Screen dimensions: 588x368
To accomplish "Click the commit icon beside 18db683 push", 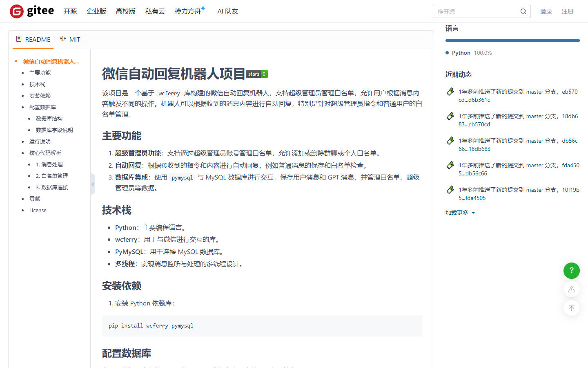I will click(x=450, y=116).
